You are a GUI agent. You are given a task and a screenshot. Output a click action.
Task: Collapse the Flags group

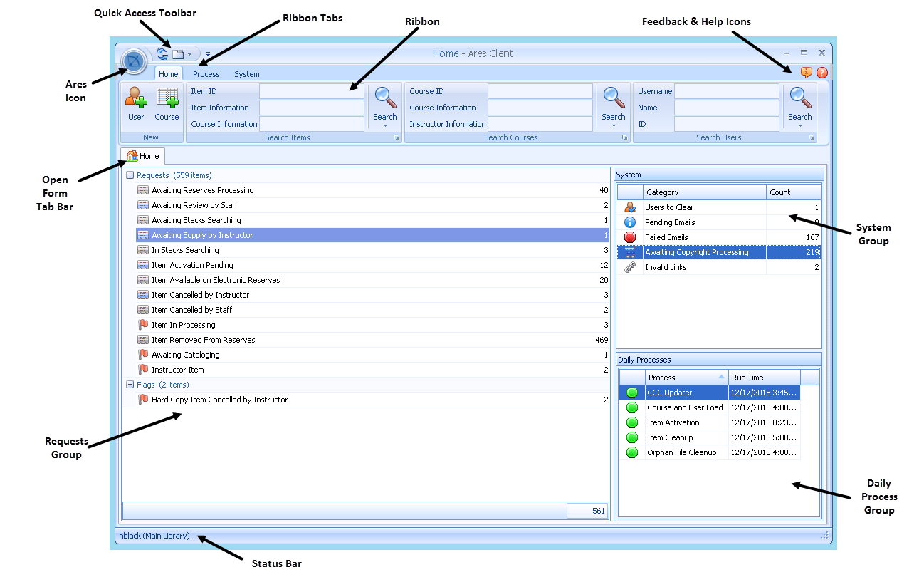coord(130,385)
